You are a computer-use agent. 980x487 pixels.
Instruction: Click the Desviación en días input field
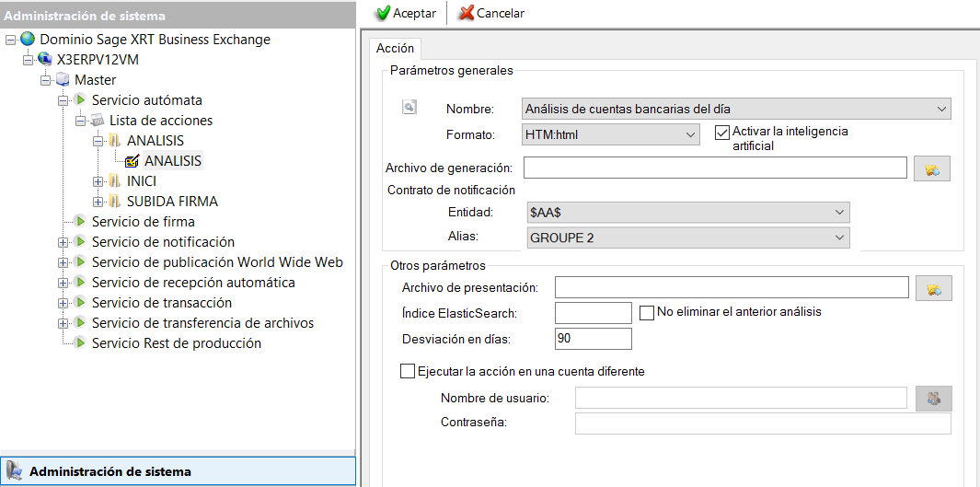click(x=593, y=339)
